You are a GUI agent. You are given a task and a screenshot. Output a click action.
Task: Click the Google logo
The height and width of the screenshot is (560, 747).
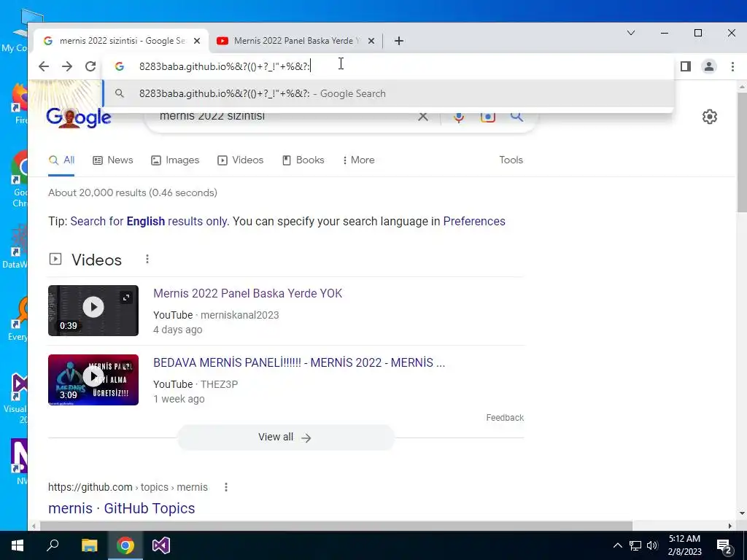coord(79,117)
